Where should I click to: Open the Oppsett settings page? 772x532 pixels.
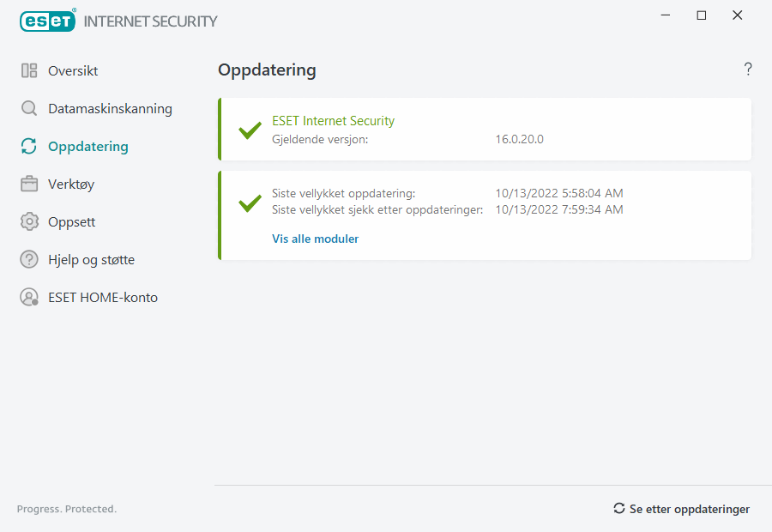coord(71,222)
